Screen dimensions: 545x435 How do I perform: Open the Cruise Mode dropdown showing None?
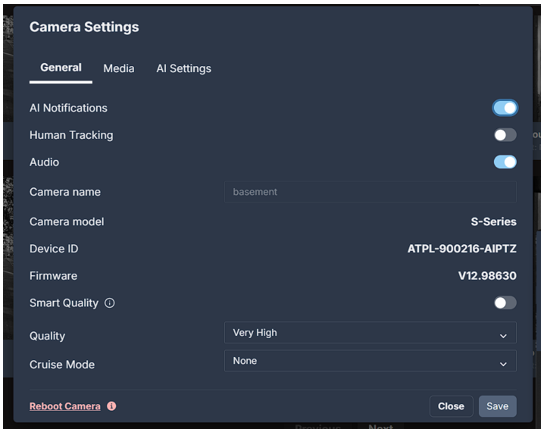click(370, 361)
